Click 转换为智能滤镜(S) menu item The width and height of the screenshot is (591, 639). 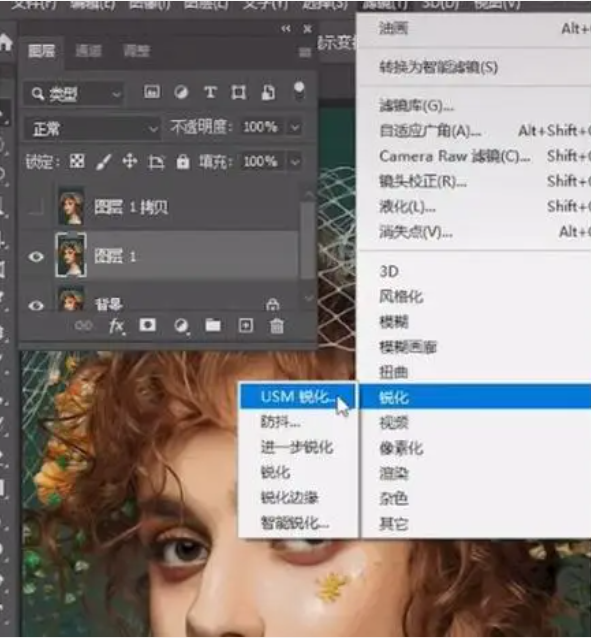[x=476, y=67]
